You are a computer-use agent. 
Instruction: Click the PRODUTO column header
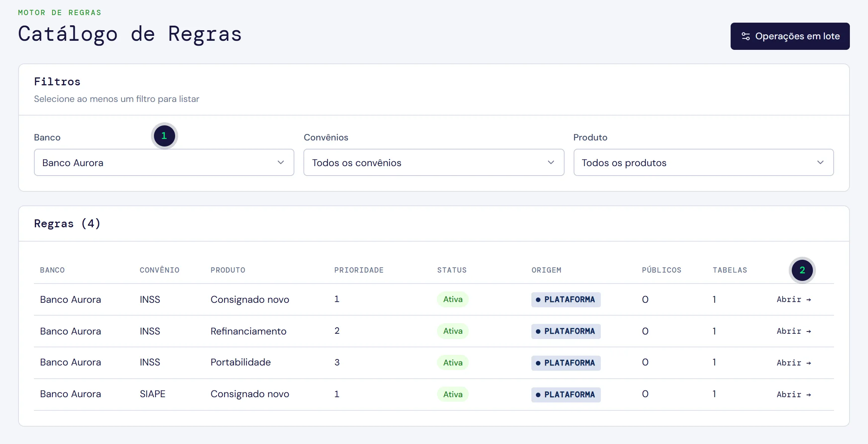coord(228,270)
